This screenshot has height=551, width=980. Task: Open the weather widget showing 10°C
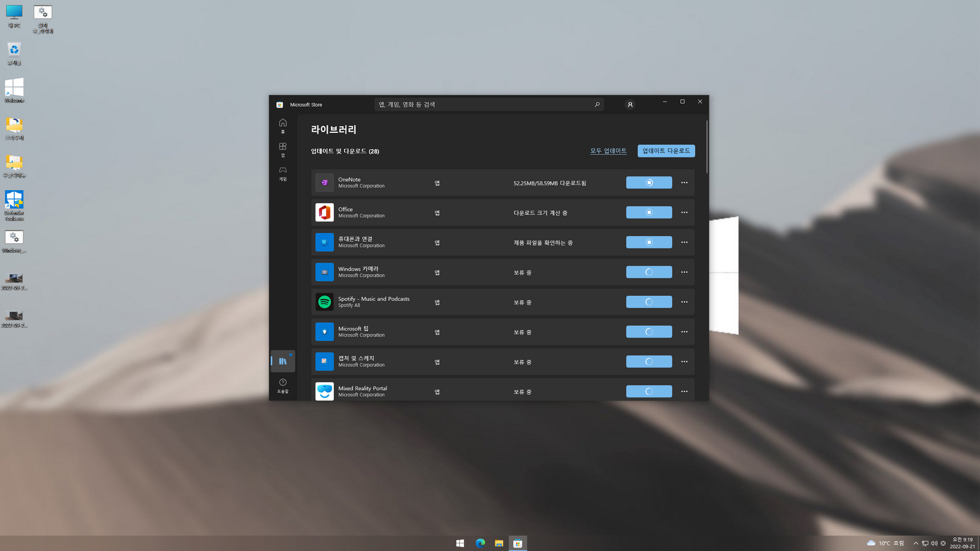(x=885, y=543)
